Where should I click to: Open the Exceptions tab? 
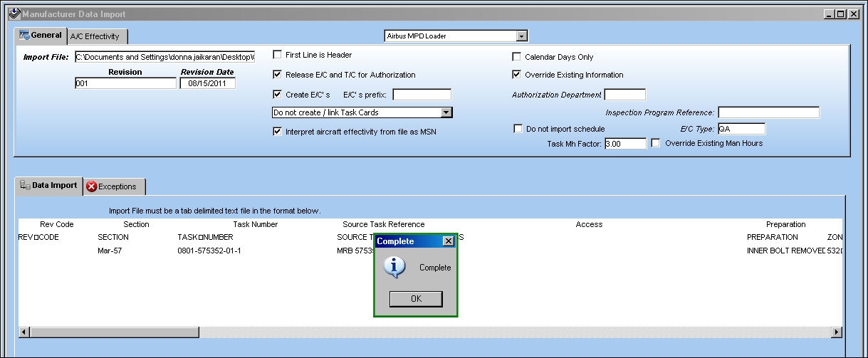(115, 186)
